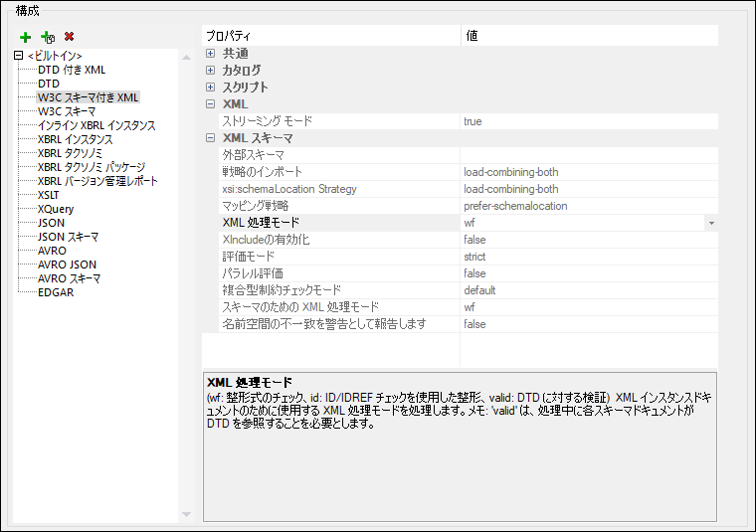
Task: Click the red X delete configuration icon
Action: pyautogui.click(x=69, y=37)
